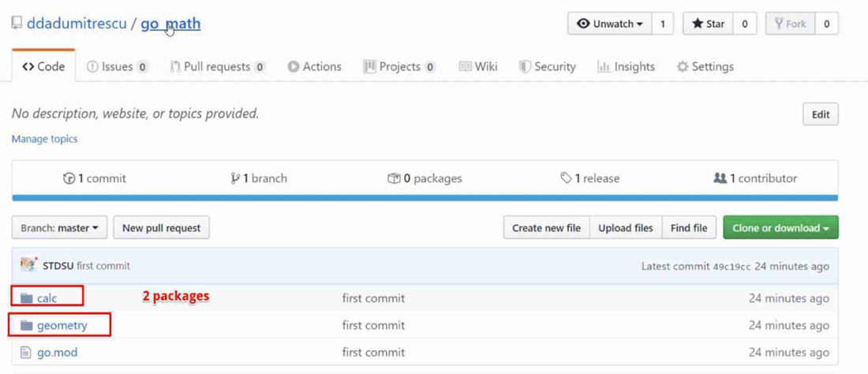Screen dimensions: 868x374
Task: Click the repository book icon
Action: (17, 23)
